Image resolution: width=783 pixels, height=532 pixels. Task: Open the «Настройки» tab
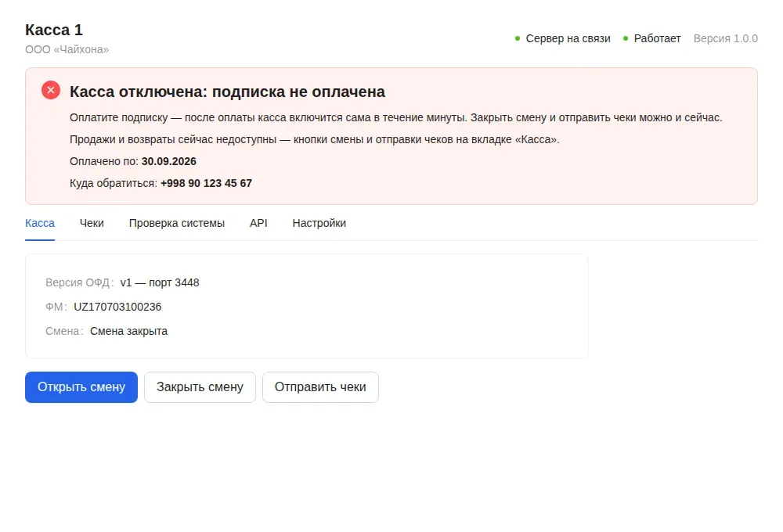coord(319,223)
